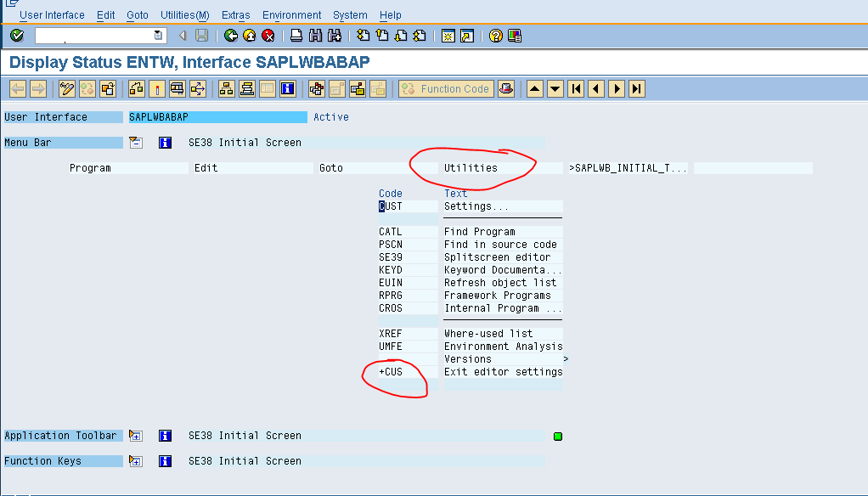868x496 pixels.
Task: Click the Create New Session icon
Action: (448, 35)
